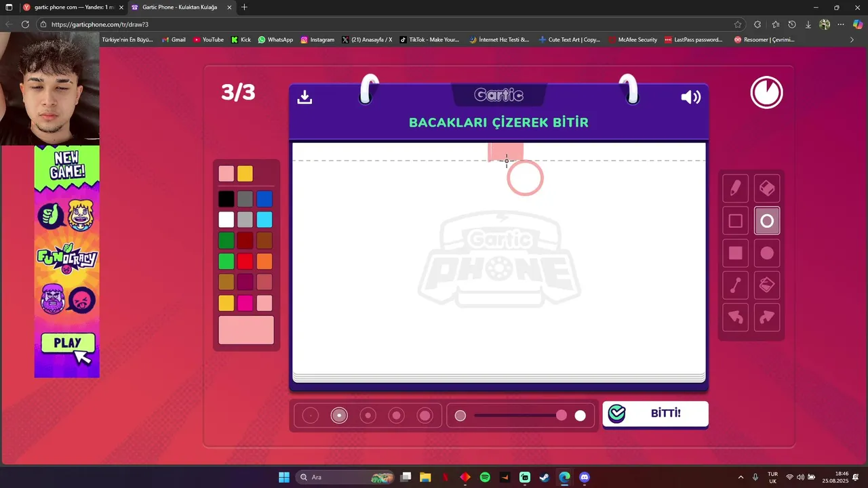The width and height of the screenshot is (868, 488).
Task: Pick the black color swatch
Action: coord(226,199)
